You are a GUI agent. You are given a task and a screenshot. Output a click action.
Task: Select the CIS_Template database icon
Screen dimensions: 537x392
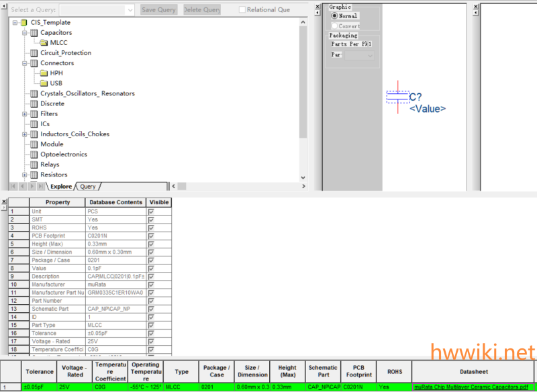pos(23,23)
